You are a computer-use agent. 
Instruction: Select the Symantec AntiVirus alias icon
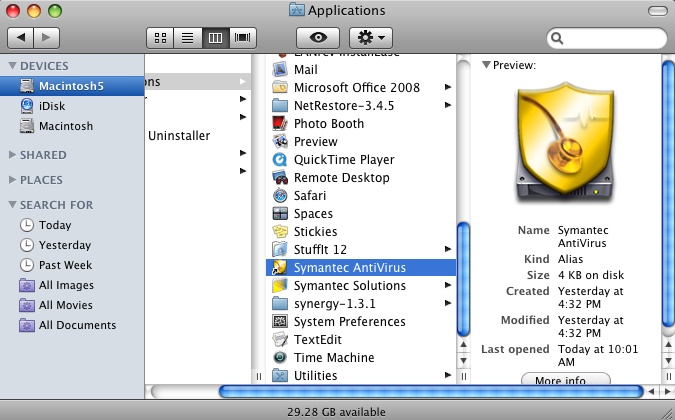click(x=279, y=268)
